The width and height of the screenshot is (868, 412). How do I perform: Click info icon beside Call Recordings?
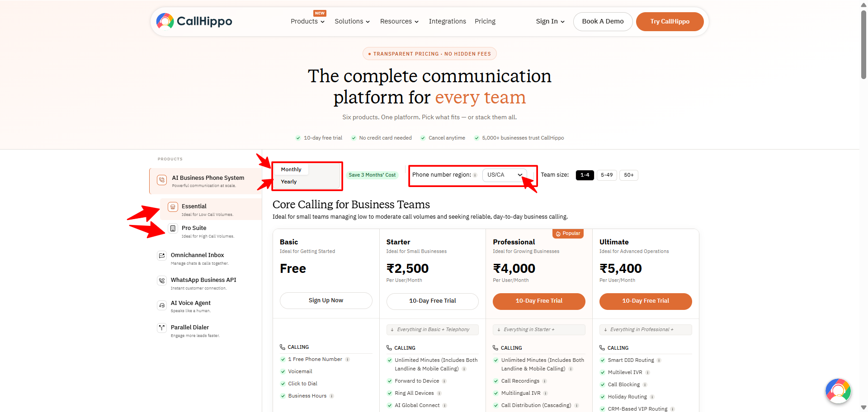(x=545, y=381)
